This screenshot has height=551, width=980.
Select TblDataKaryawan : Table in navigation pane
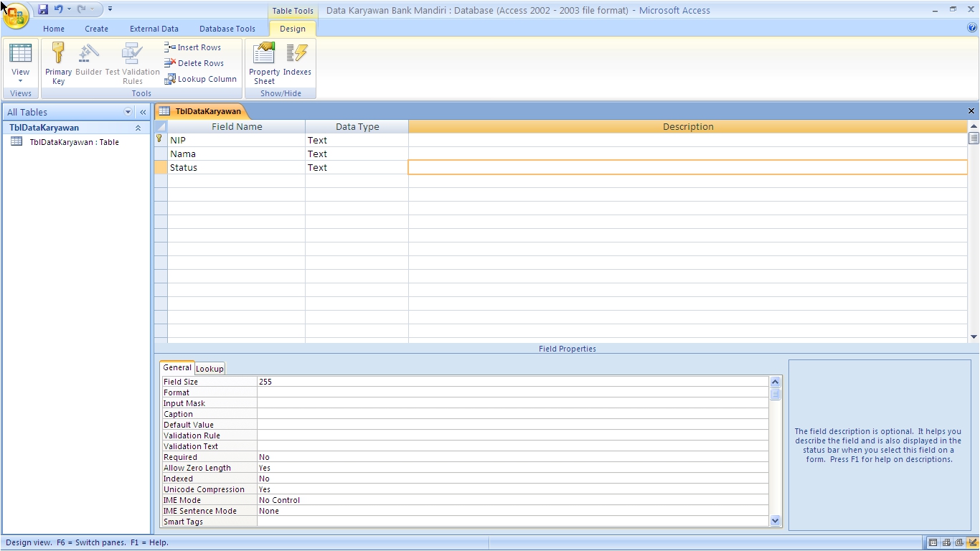click(x=74, y=142)
